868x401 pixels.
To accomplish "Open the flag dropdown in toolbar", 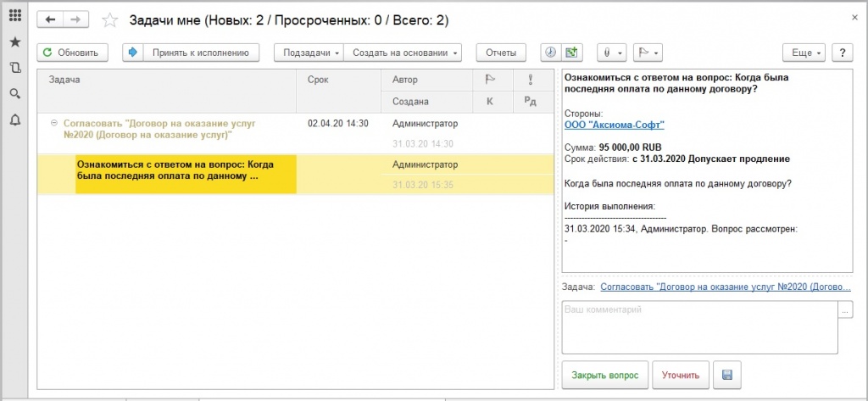I will pos(648,53).
